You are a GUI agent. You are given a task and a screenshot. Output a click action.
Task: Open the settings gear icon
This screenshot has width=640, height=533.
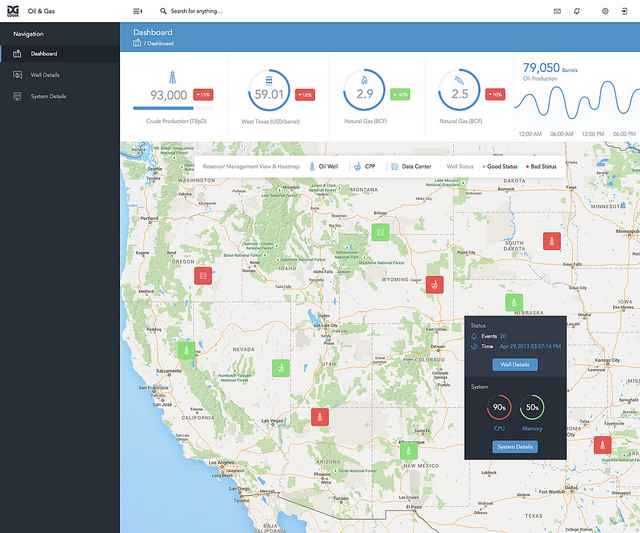click(605, 11)
